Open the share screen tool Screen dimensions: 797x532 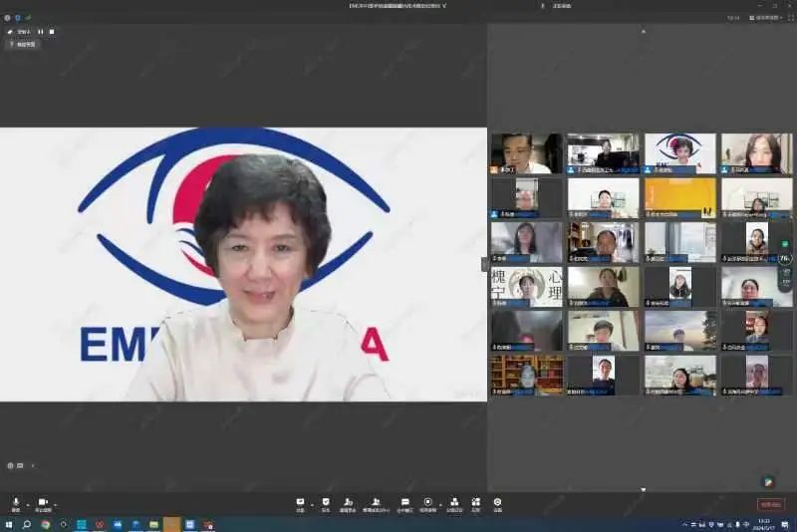point(300,504)
